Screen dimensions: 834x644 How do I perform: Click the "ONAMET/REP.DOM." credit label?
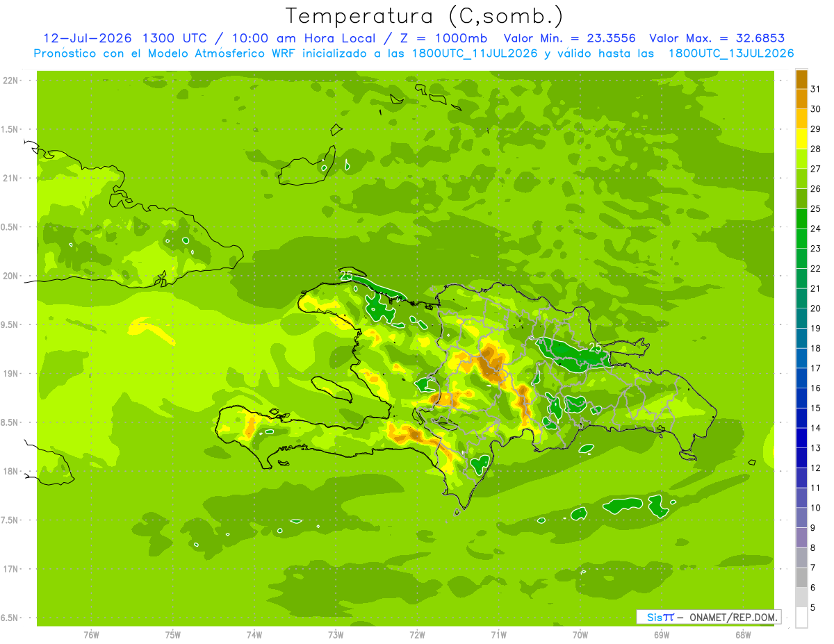(735, 617)
